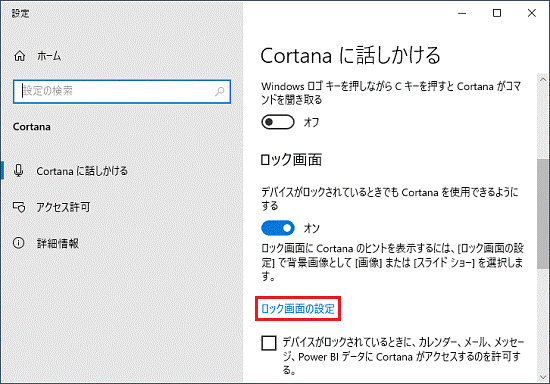Open ホーム in the sidebar
This screenshot has width=550, height=384.
49,56
